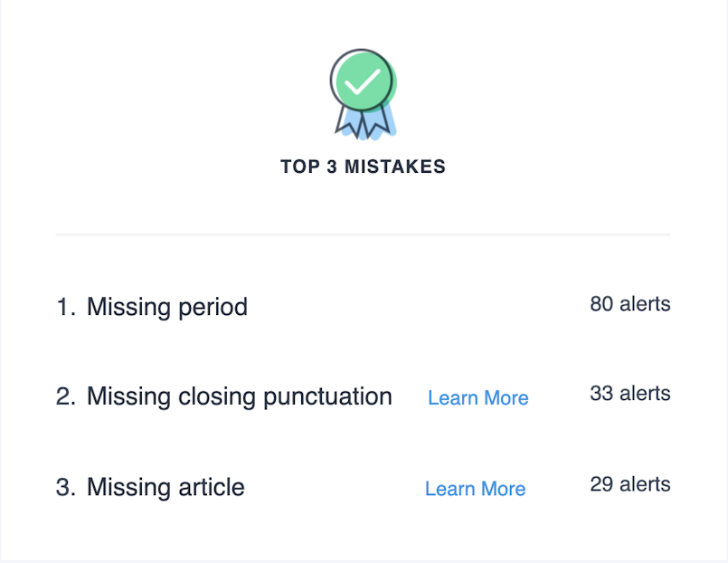Click the 29 alerts count

point(629,484)
